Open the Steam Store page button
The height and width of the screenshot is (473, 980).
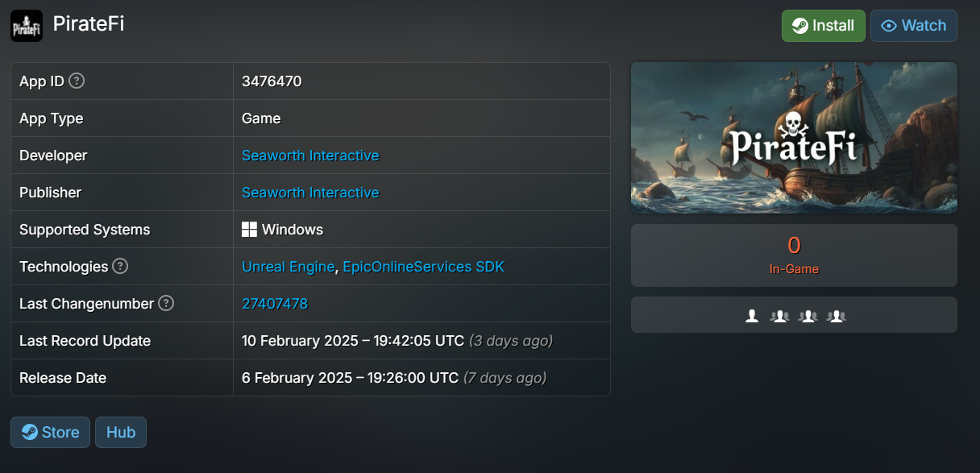pos(50,433)
